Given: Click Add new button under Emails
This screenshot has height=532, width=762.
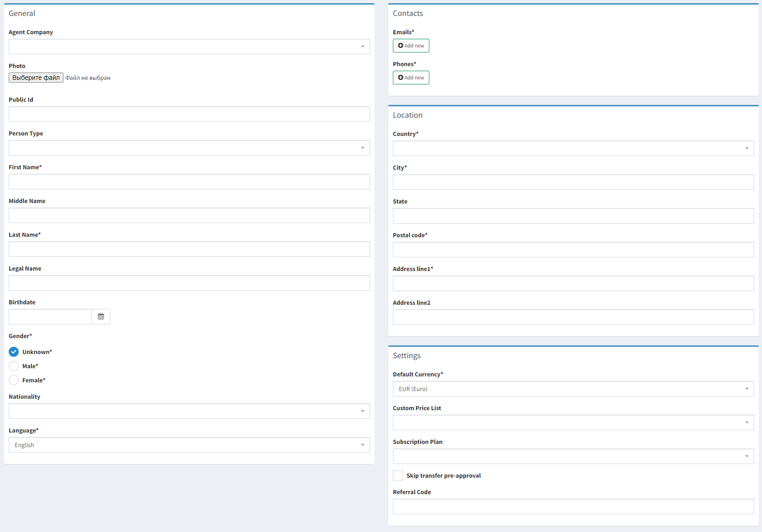Looking at the screenshot, I should coord(411,46).
